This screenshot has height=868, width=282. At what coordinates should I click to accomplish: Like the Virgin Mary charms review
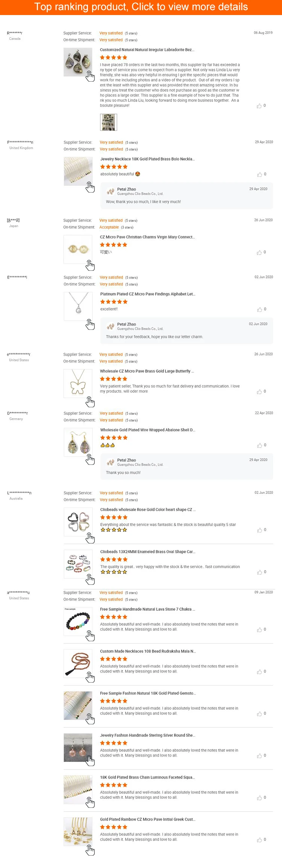coord(259,252)
